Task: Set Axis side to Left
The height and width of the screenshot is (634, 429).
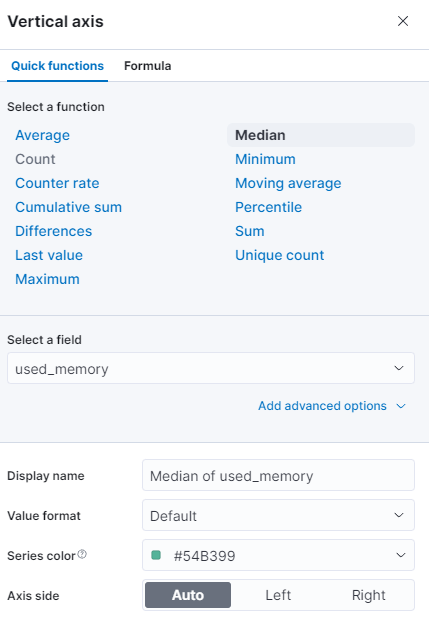Action: [278, 595]
